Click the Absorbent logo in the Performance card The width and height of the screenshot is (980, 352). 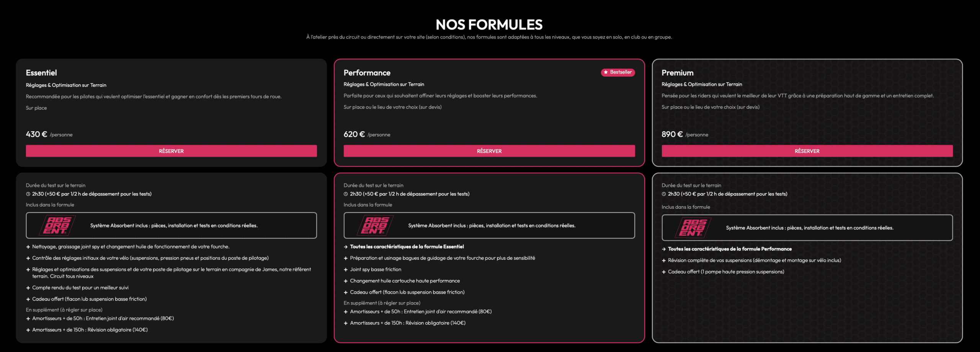point(375,225)
